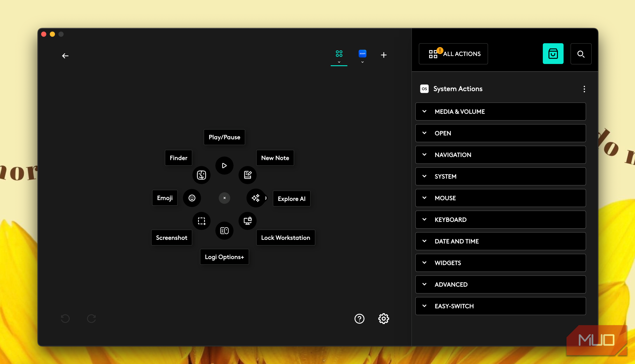Screen dimensions: 635x364
Task: Select the Finder ring icon
Action: pyautogui.click(x=201, y=175)
